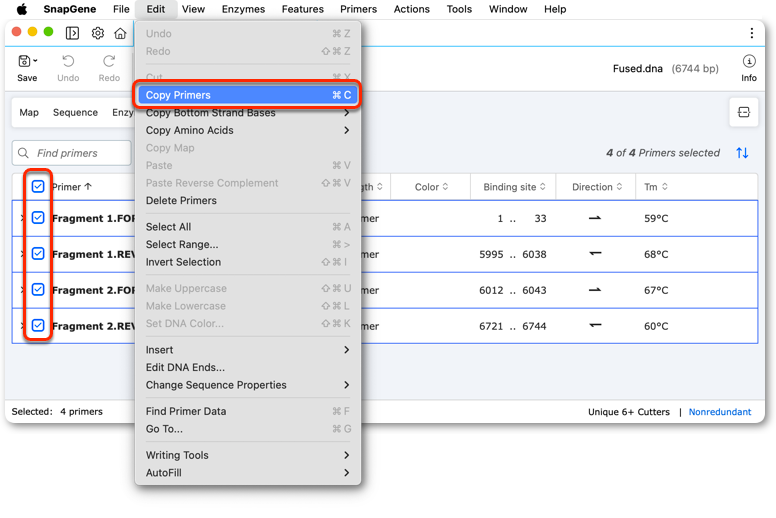Viewport: 776px width, 518px height.
Task: Open the Enzymes menu
Action: pyautogui.click(x=243, y=9)
